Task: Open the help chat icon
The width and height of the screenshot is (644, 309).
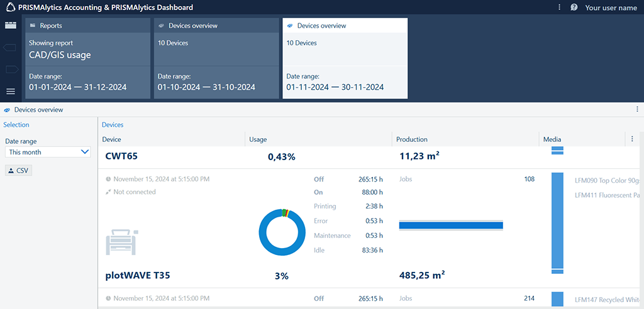Action: tap(574, 8)
